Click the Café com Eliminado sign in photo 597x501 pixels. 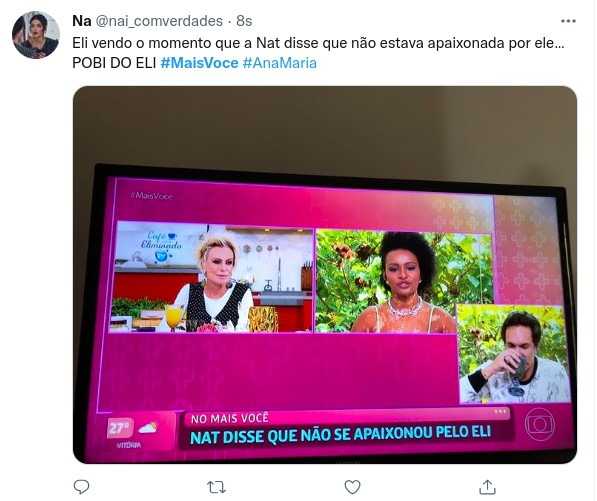coord(161,246)
